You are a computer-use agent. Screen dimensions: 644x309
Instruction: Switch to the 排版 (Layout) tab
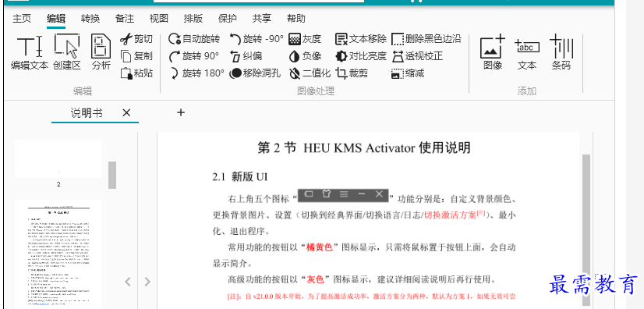pos(193,19)
